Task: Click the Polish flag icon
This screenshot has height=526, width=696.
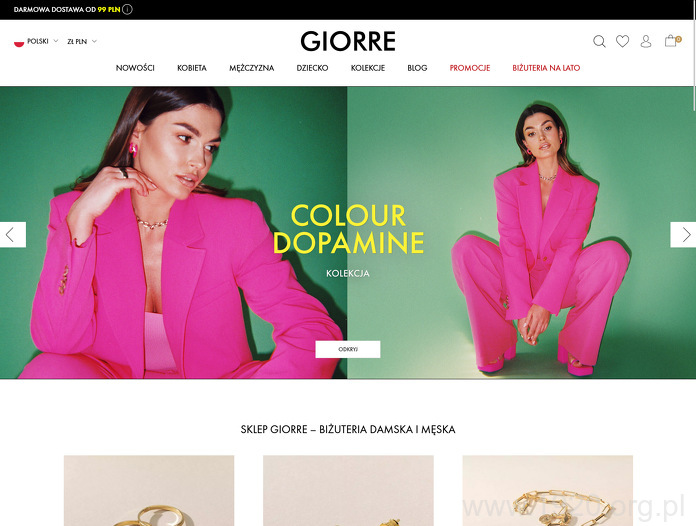Action: (19, 42)
